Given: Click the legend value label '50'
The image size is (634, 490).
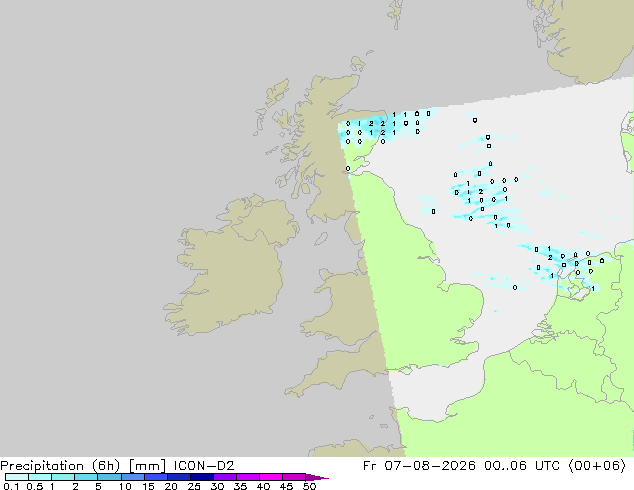Looking at the screenshot, I should pyautogui.click(x=309, y=486).
